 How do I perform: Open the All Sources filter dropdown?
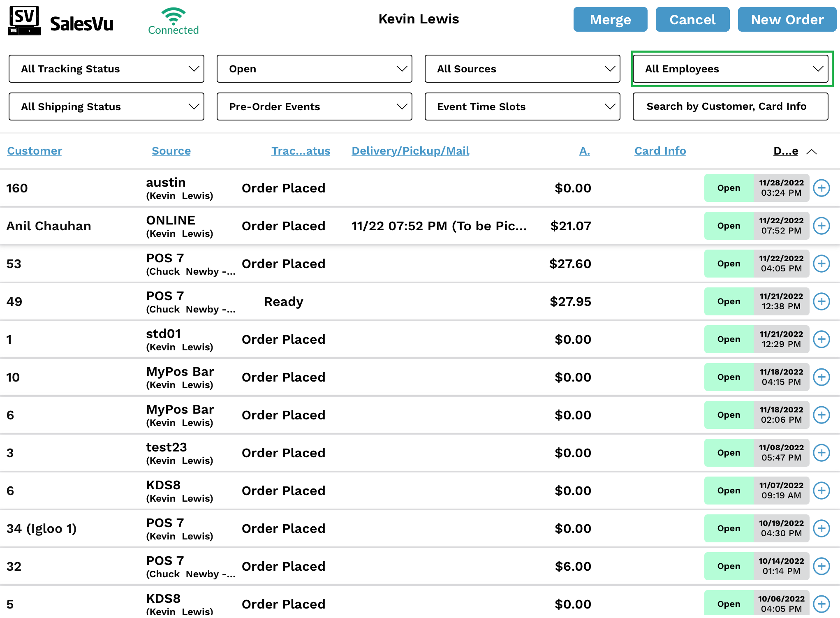tap(522, 69)
